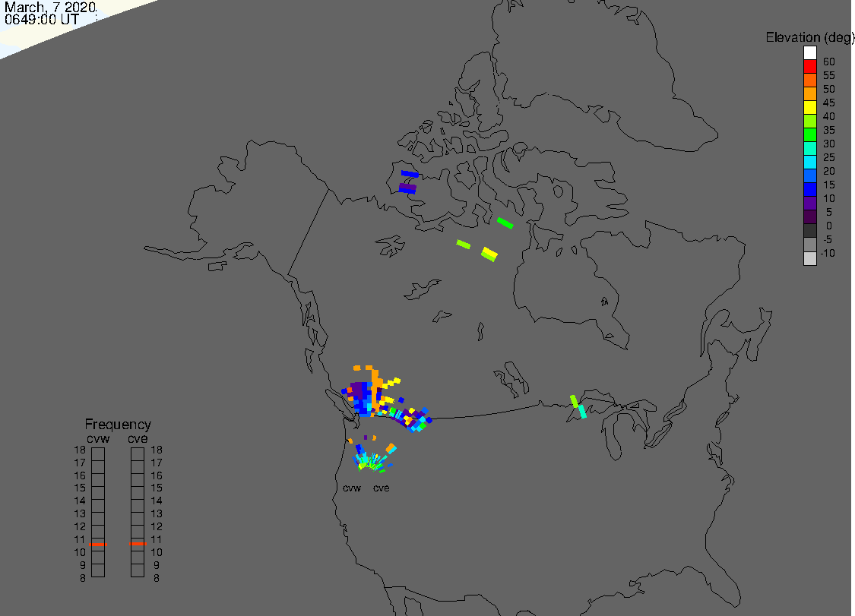The width and height of the screenshot is (855, 616).
Task: Click the "45" elevation legend label
Action: (829, 103)
